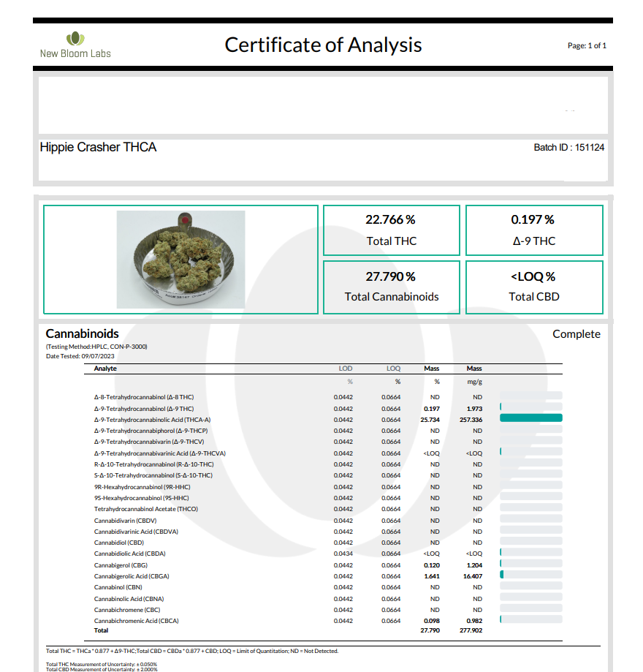Click the Cannabigerol (CBG) analyte name
The width and height of the screenshot is (643, 672).
pyautogui.click(x=121, y=565)
